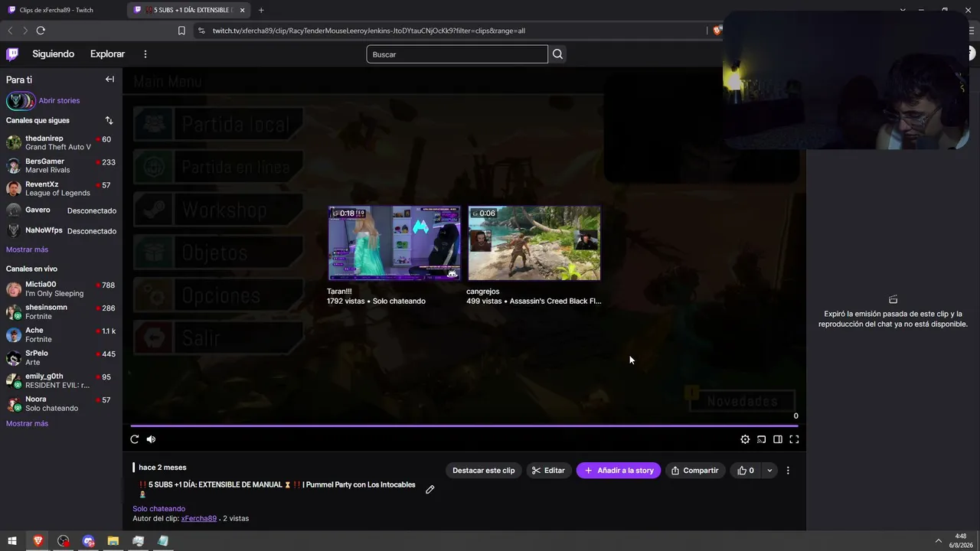Image resolution: width=980 pixels, height=551 pixels.
Task: Click the browser address bar URL
Action: [369, 31]
